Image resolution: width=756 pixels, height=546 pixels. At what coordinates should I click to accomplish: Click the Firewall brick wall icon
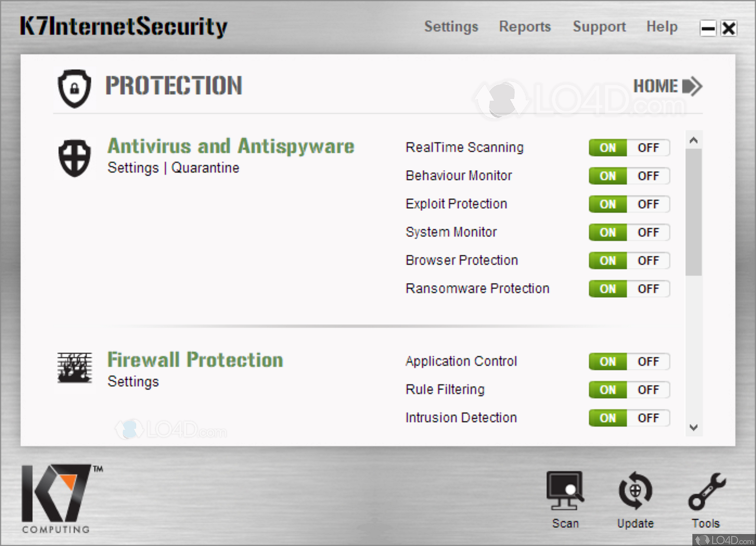click(75, 368)
